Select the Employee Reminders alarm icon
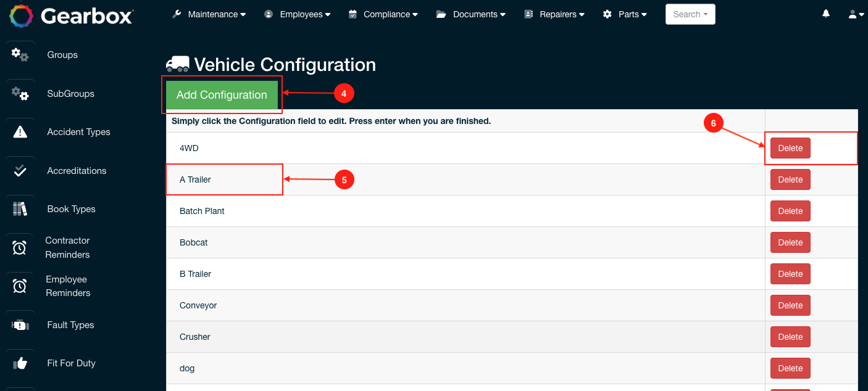Screen dimensions: 868x391 click(x=20, y=286)
